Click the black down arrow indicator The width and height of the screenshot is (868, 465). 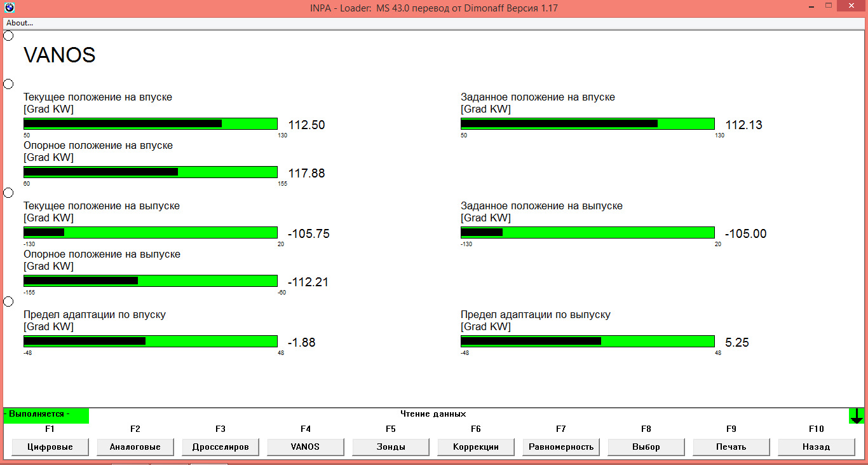point(857,416)
